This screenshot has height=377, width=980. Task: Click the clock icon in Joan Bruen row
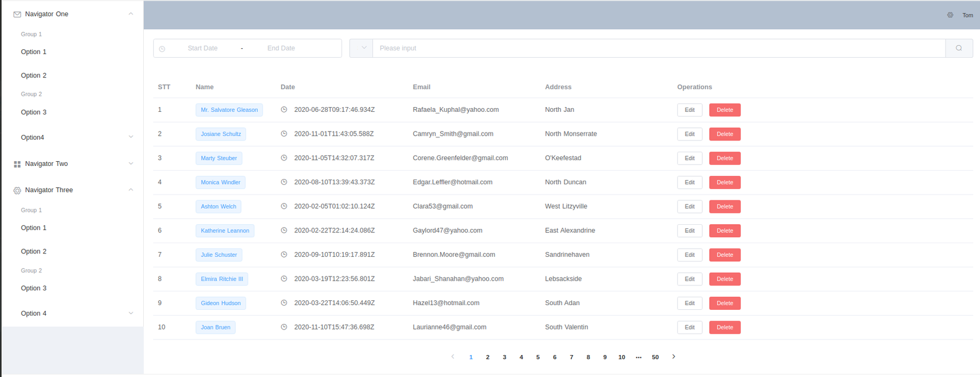pos(284,327)
